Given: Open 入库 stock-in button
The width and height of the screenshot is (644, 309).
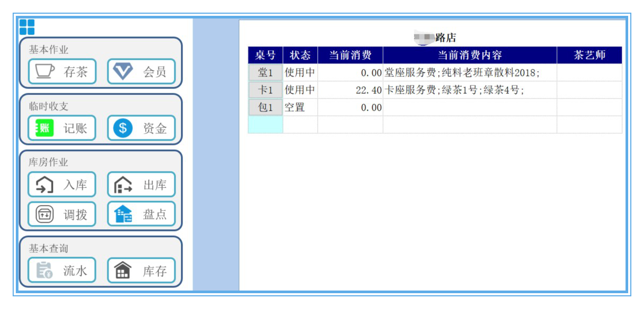Looking at the screenshot, I should tap(62, 185).
